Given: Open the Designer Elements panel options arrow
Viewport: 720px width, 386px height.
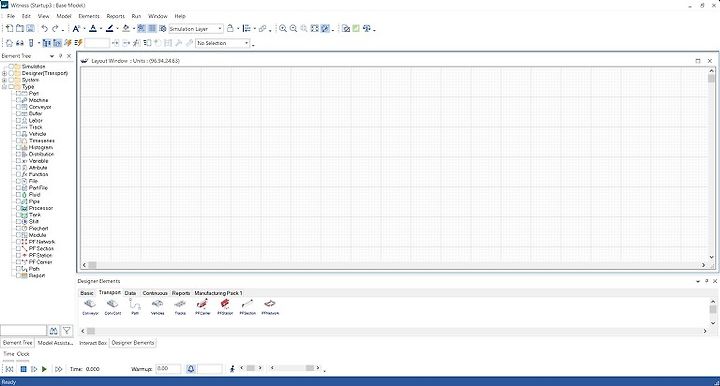Looking at the screenshot, I should pyautogui.click(x=698, y=281).
